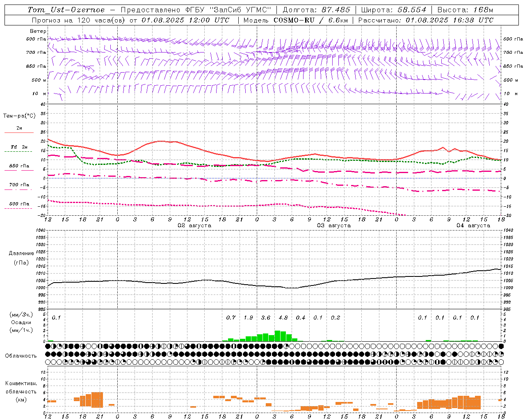Select the Облачность panel label
The image size is (525, 420).
[21, 356]
